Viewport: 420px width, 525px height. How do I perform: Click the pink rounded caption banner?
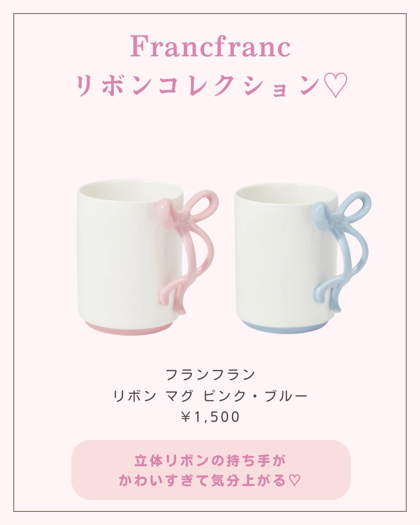(211, 470)
